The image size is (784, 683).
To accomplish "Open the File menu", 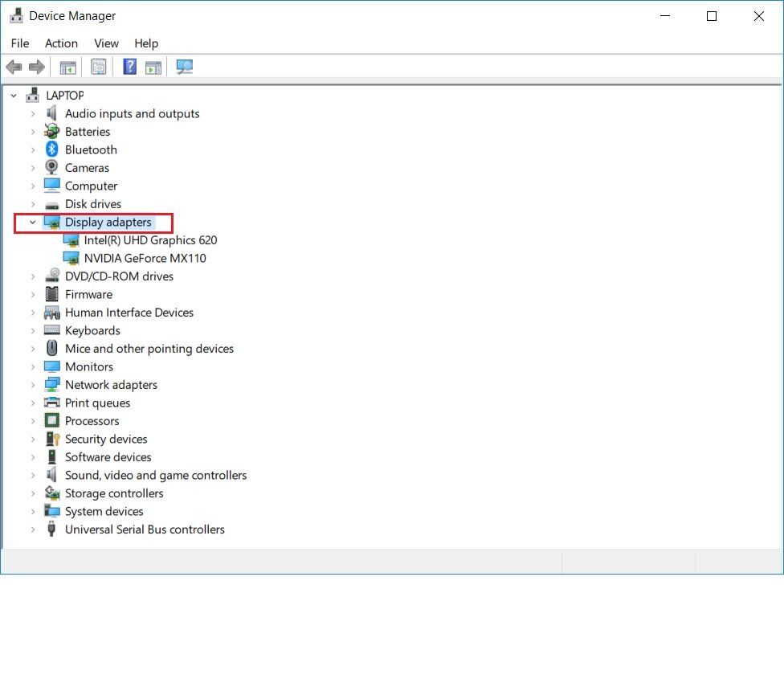I will (20, 43).
